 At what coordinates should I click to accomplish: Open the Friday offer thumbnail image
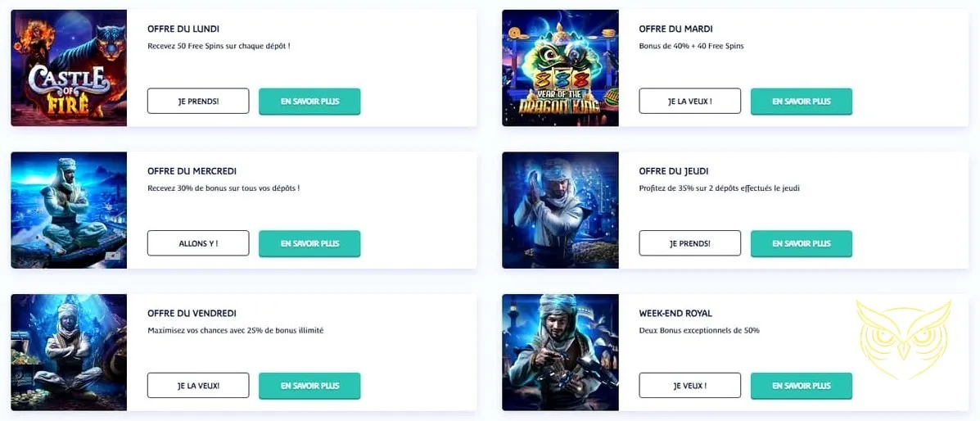click(x=69, y=352)
